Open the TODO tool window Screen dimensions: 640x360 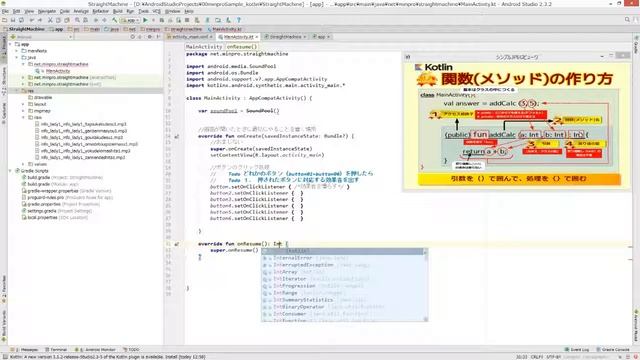click(x=131, y=350)
